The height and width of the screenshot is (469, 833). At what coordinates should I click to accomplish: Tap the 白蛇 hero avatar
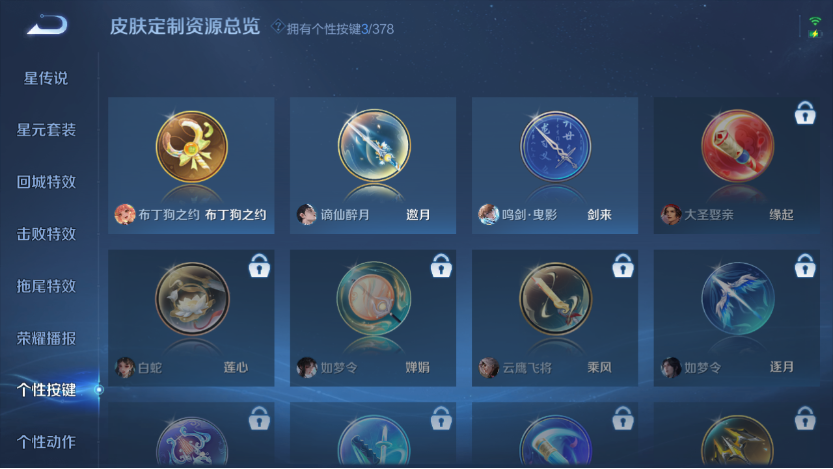tap(125, 367)
